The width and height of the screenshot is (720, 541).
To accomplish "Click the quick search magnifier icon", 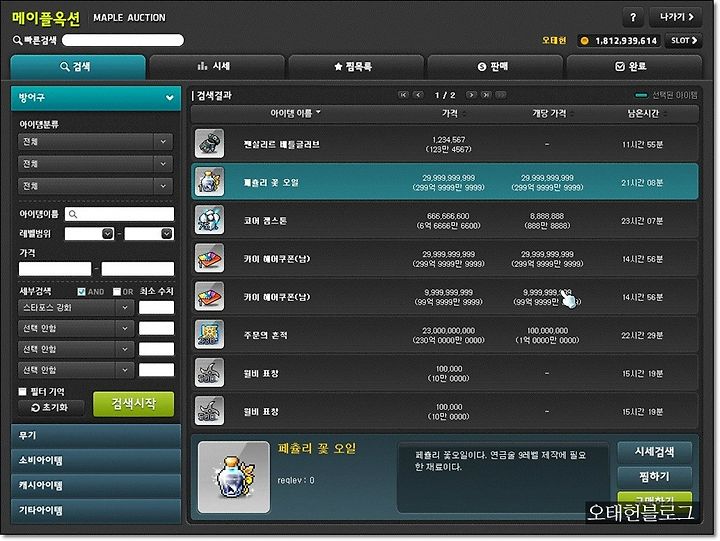I will [x=17, y=40].
